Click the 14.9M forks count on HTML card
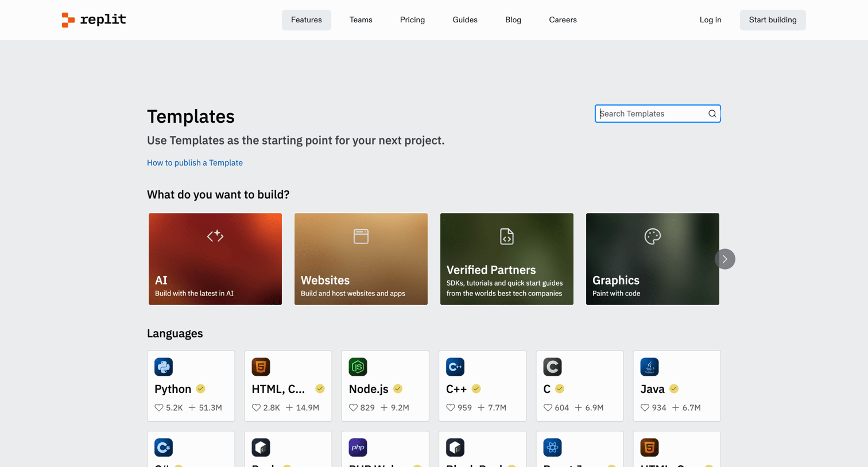This screenshot has height=467, width=868. [x=308, y=407]
